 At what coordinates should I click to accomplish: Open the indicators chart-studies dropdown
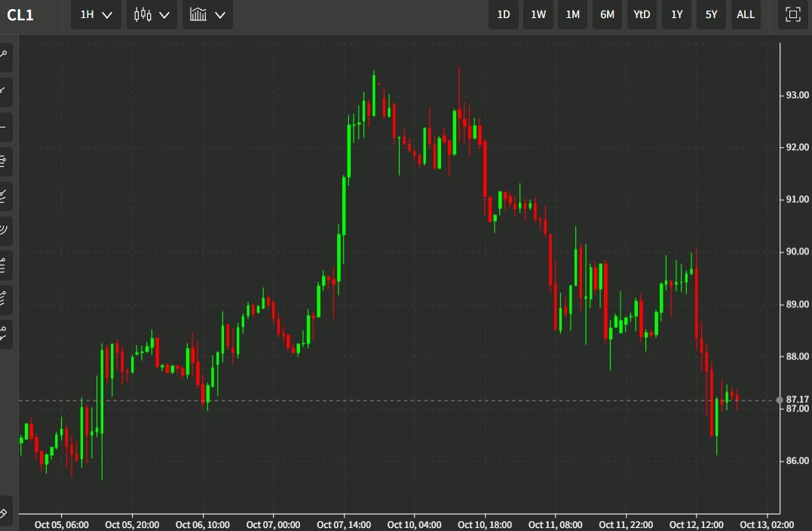point(207,14)
